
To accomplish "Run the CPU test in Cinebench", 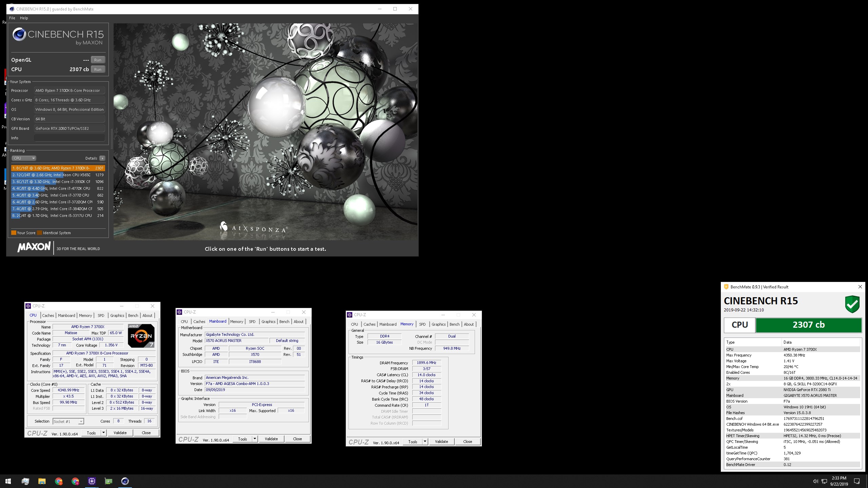I will pos(98,69).
